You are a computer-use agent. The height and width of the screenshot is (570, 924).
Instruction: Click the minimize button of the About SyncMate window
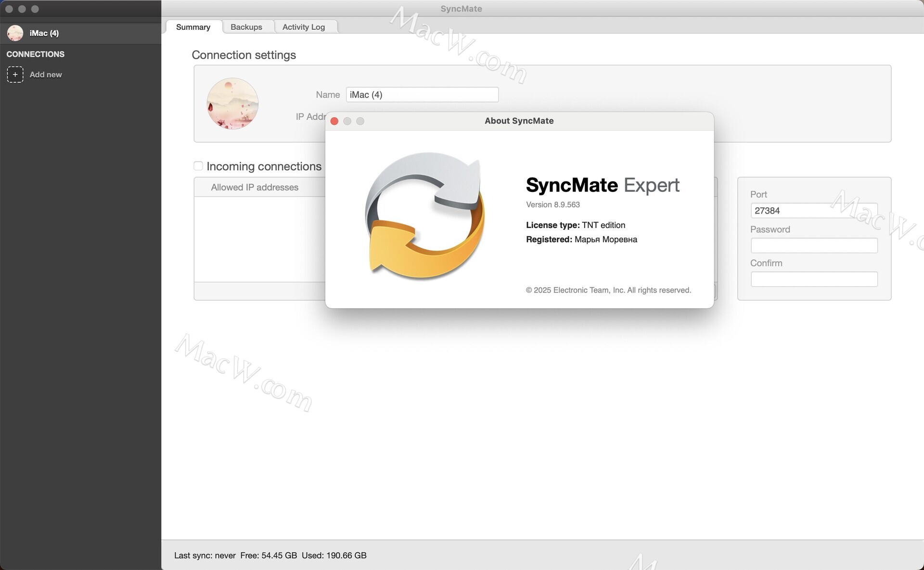[347, 121]
